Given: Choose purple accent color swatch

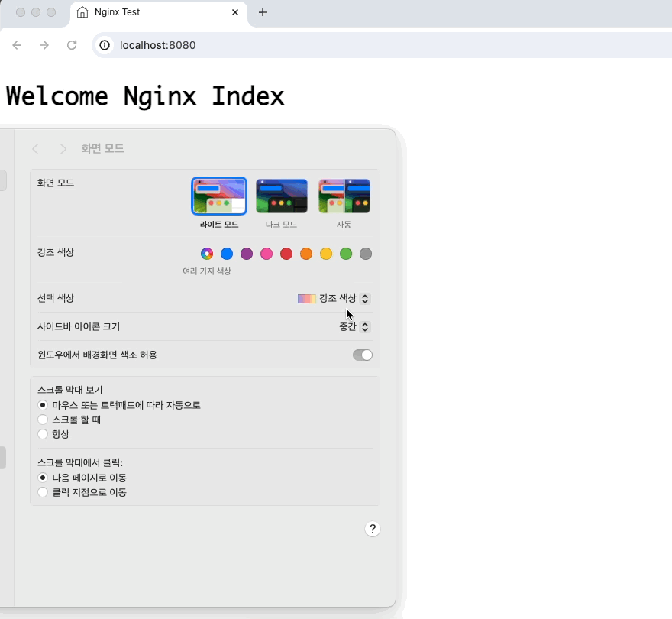Looking at the screenshot, I should click(247, 254).
